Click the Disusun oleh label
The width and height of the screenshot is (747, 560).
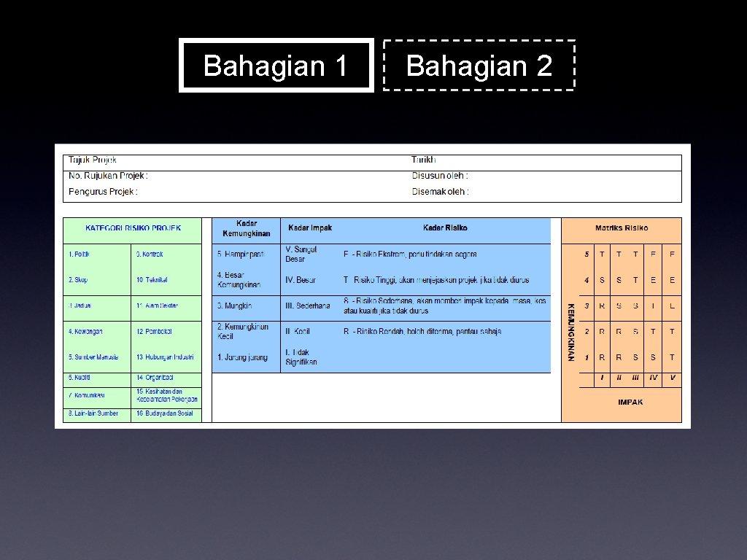click(x=440, y=176)
